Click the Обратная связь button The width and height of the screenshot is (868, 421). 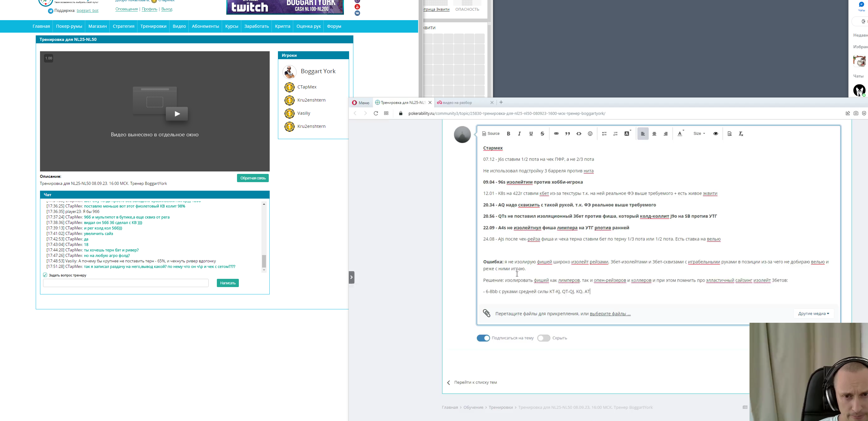click(253, 178)
